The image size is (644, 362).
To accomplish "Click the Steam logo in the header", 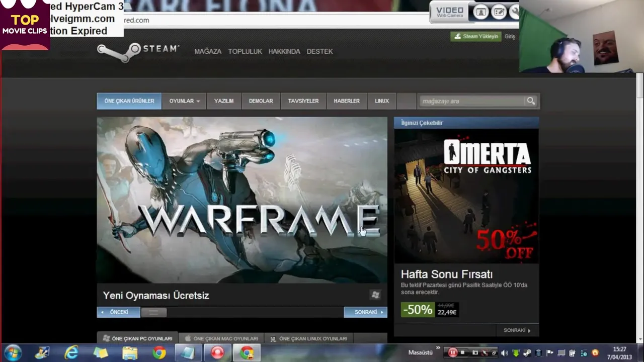I will [x=138, y=52].
